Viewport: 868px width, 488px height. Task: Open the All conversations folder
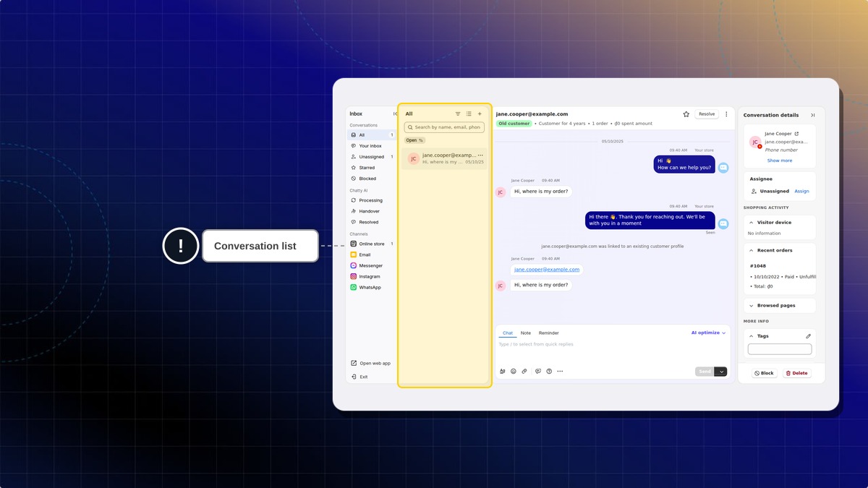[372, 135]
